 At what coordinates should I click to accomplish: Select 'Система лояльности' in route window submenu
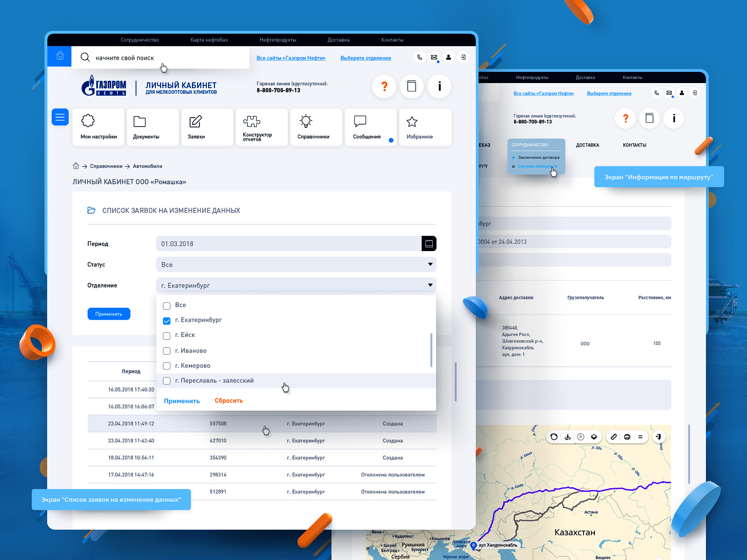pyautogui.click(x=537, y=166)
